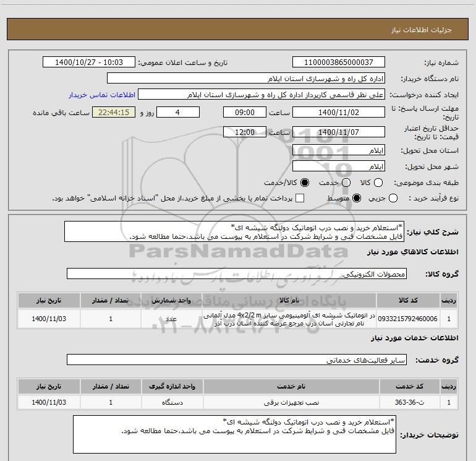Screen dimensions: 476x461
Task: Click the اطلاعات کالاهای مورد نیاز section heading
Action: 412,252
